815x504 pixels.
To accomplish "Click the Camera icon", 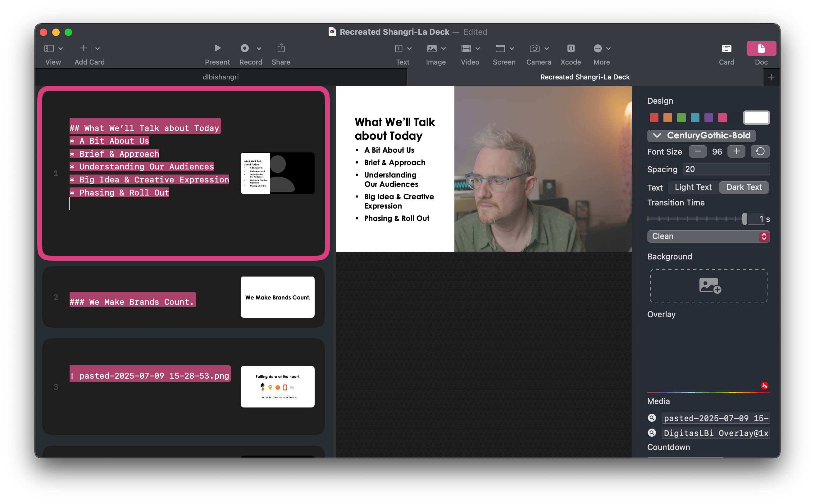I will point(535,49).
